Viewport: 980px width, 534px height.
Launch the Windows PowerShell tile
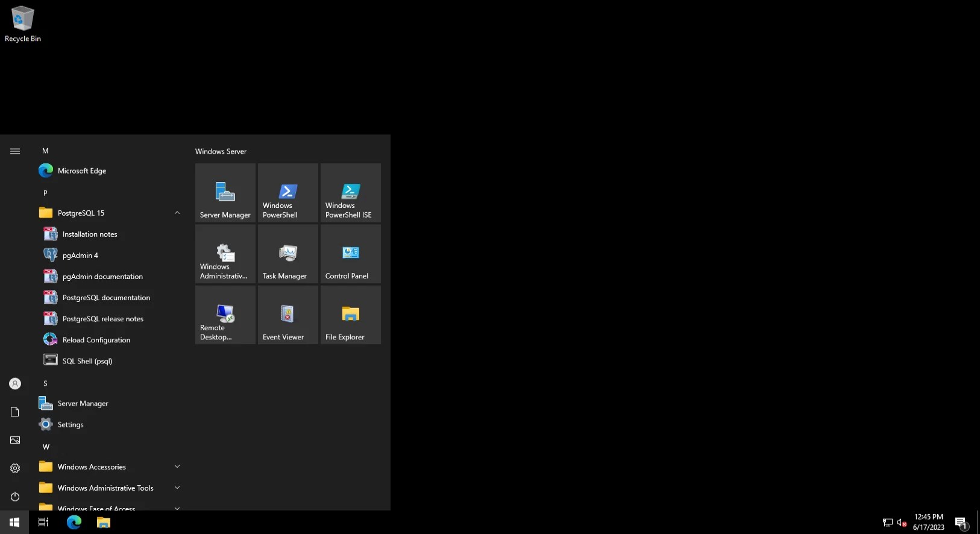pos(288,193)
